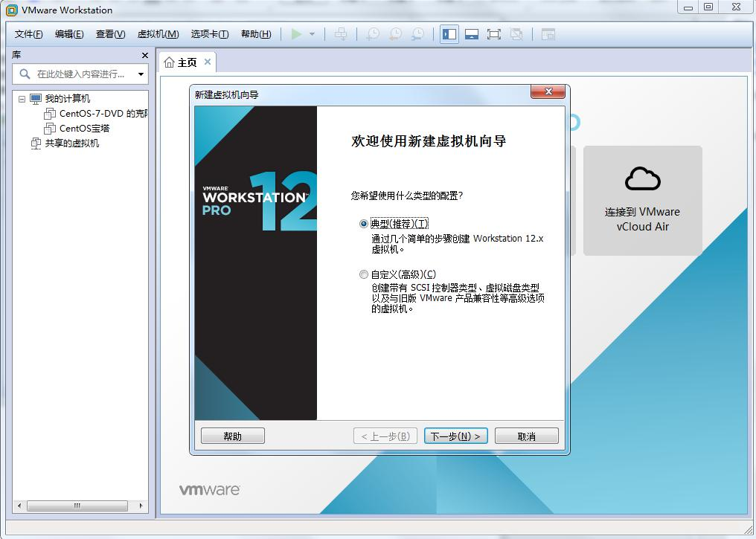This screenshot has height=539, width=756.
Task: Click the 下一步(N) button
Action: coord(455,436)
